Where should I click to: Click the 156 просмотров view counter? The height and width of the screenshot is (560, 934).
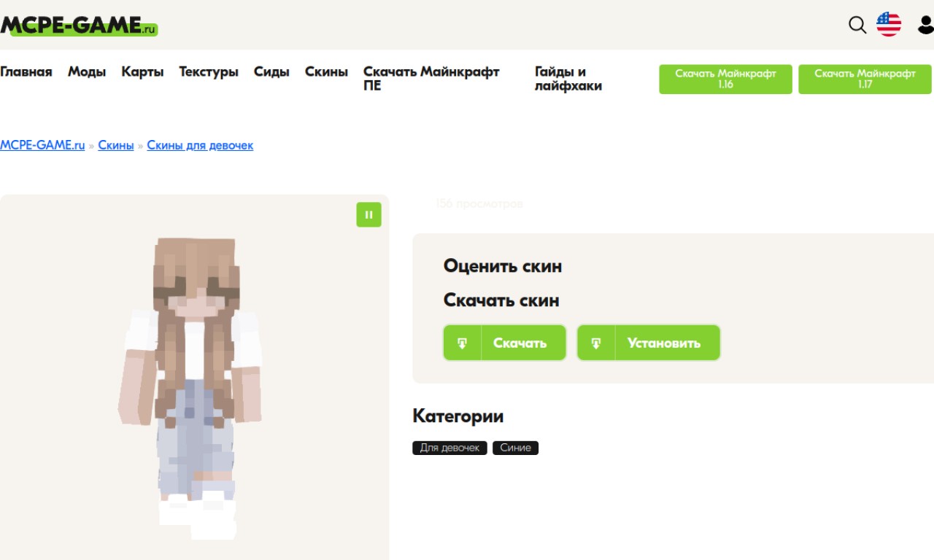(x=479, y=204)
